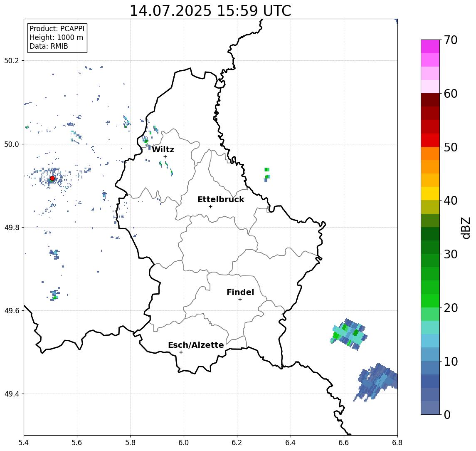The height and width of the screenshot is (451, 476).
Task: Click the latitude tick label 49.4
Action: click(x=12, y=394)
